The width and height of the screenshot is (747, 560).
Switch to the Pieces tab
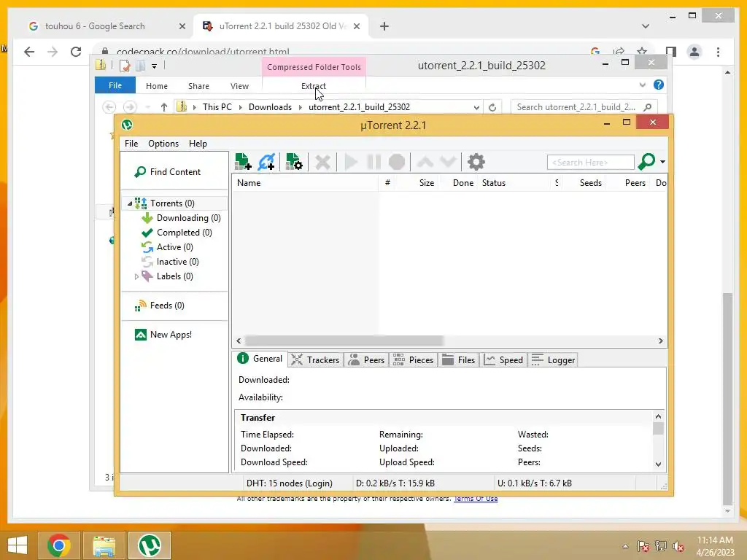tap(414, 360)
